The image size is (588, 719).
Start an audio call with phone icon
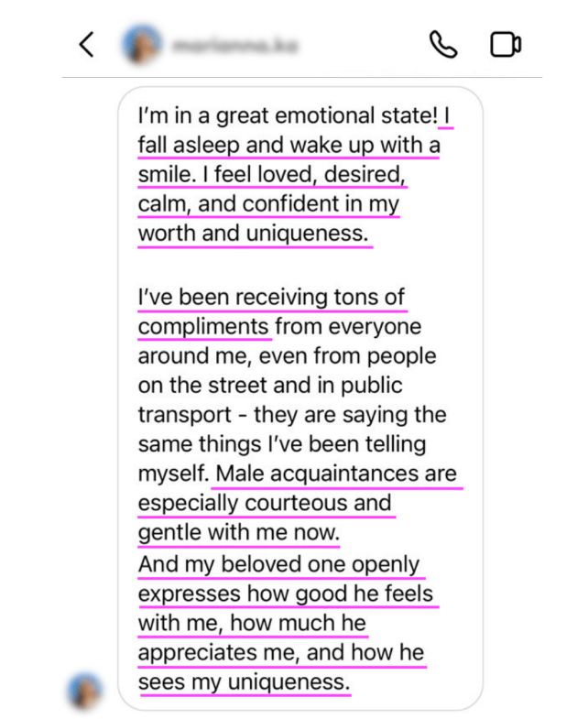443,44
